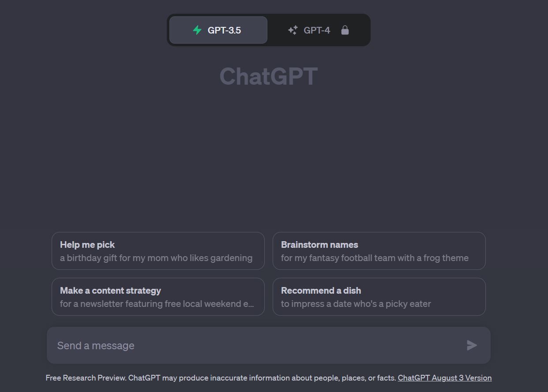Screen dimensions: 548x392
Task: Click the model switcher bar at top
Action: tap(268, 30)
